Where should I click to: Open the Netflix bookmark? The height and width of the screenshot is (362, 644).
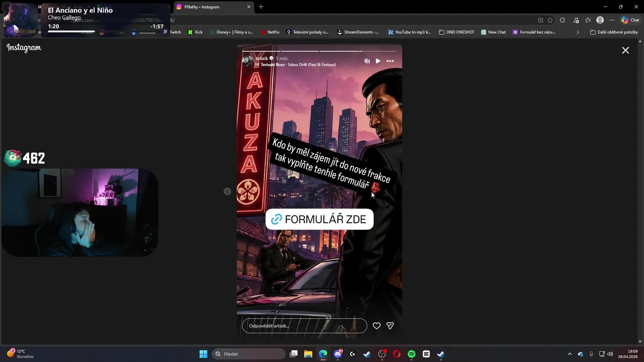pyautogui.click(x=270, y=32)
